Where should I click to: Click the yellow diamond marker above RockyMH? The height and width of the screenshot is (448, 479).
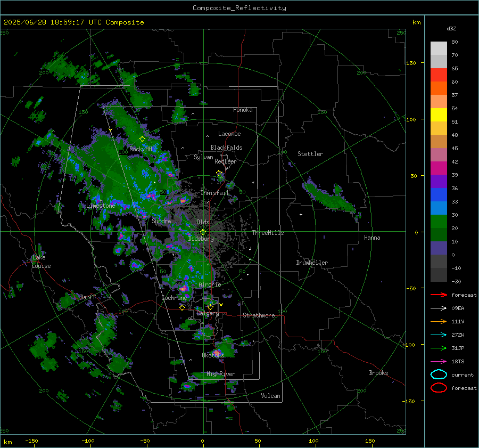(142, 139)
